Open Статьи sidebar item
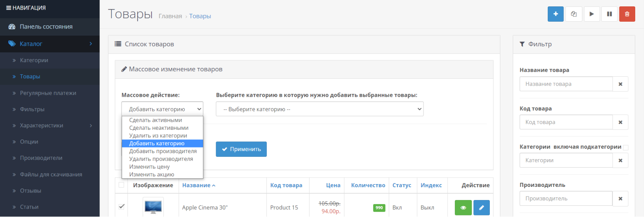Image resolution: width=644 pixels, height=217 pixels. (50, 207)
